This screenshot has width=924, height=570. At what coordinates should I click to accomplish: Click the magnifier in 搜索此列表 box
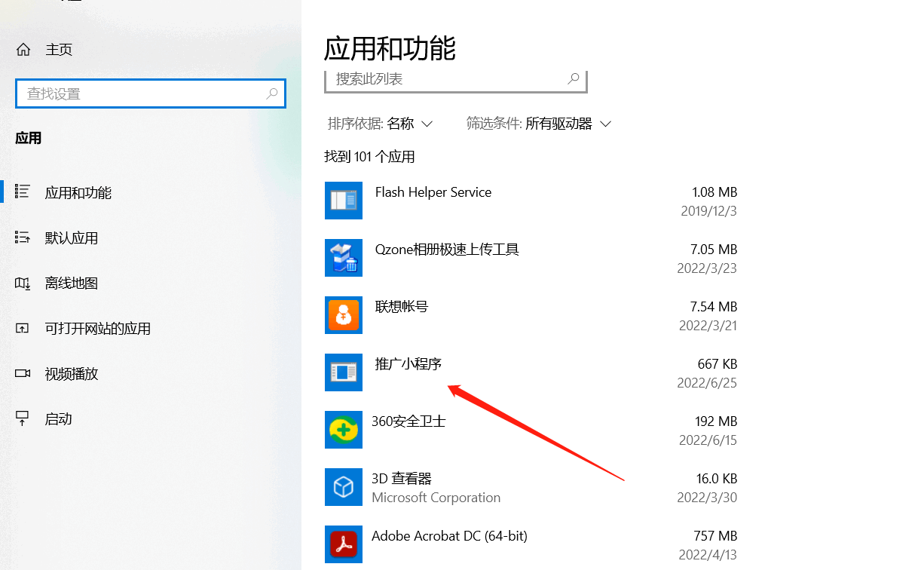(x=574, y=78)
